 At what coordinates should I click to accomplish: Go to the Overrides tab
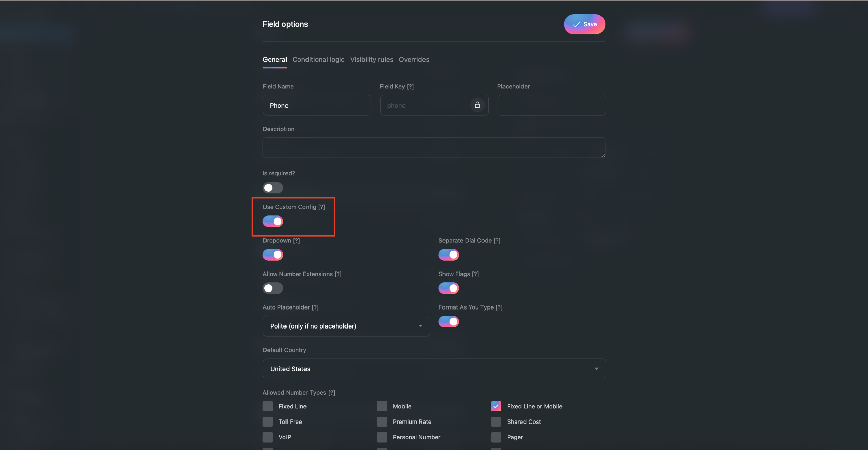click(414, 60)
